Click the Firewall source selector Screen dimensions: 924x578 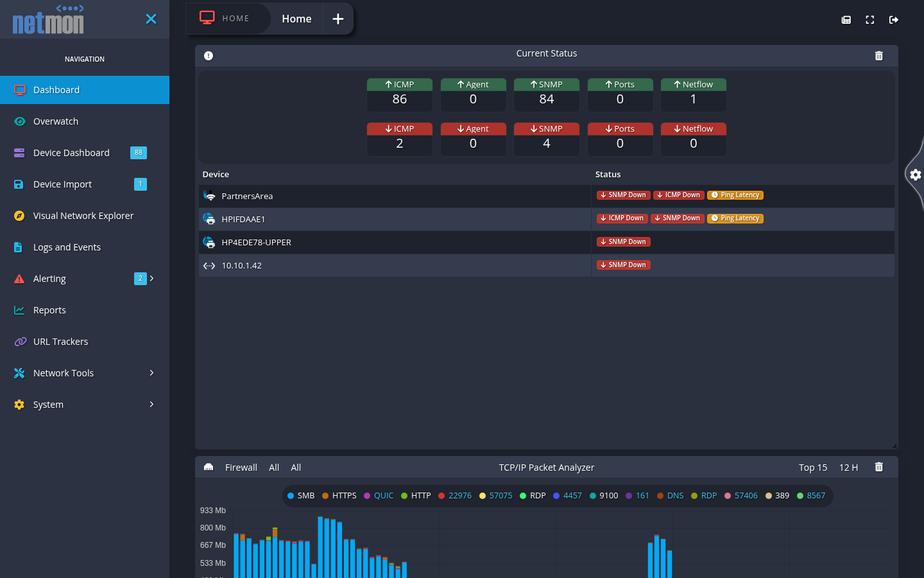[x=241, y=468]
